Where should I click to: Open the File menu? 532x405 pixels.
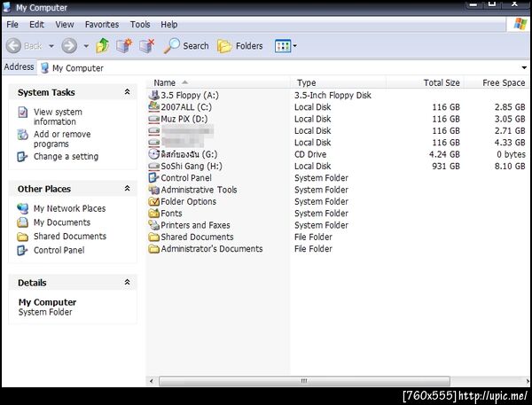[x=12, y=25]
